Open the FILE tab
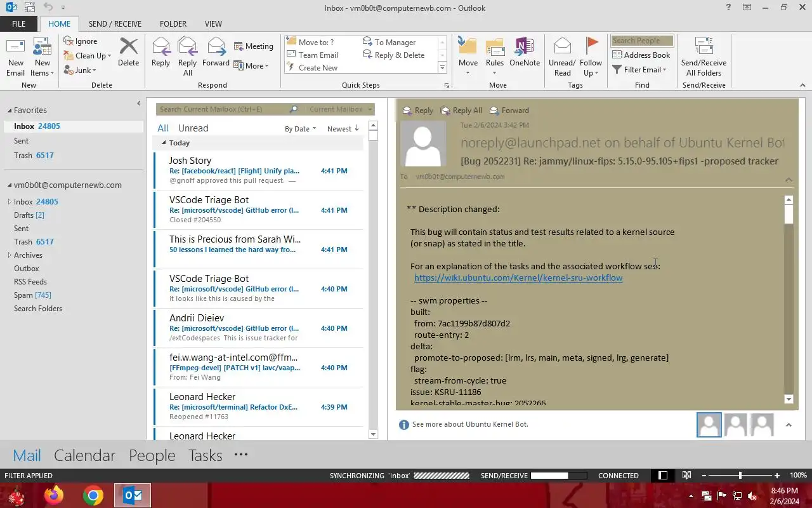This screenshot has width=812, height=508. 18,24
